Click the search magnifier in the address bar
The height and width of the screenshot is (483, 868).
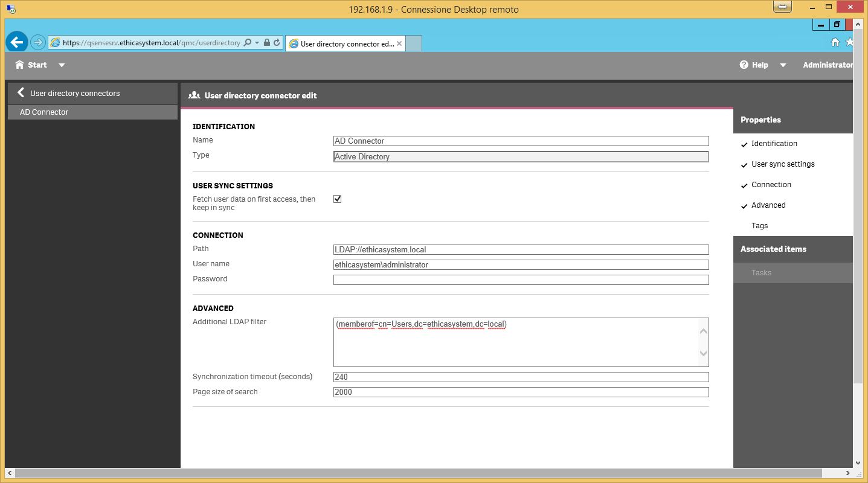(247, 43)
